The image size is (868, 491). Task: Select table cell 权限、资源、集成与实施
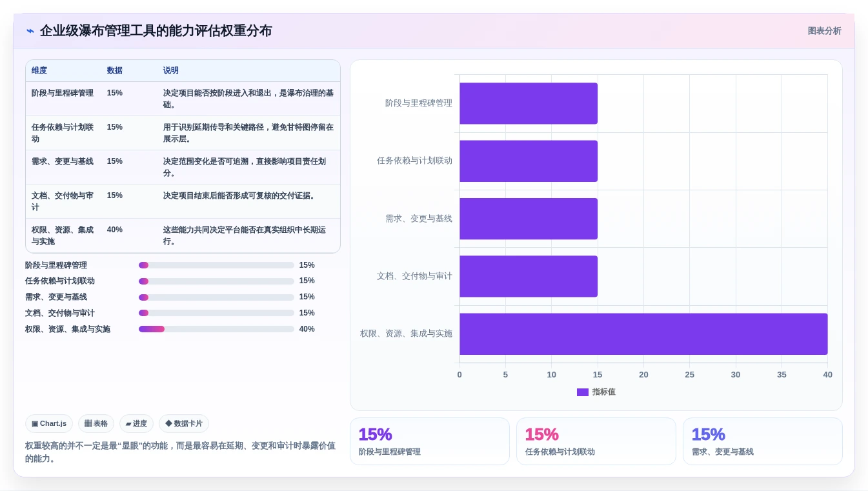tap(63, 235)
